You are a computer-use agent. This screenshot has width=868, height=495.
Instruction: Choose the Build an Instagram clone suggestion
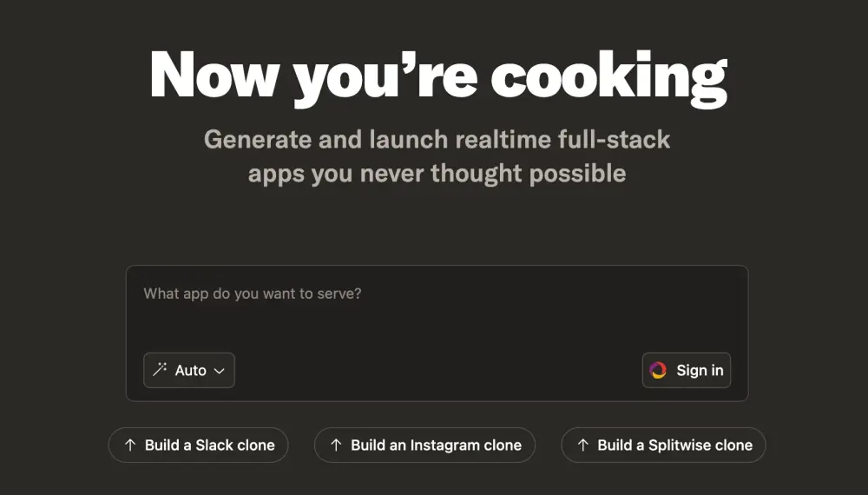[x=424, y=445]
